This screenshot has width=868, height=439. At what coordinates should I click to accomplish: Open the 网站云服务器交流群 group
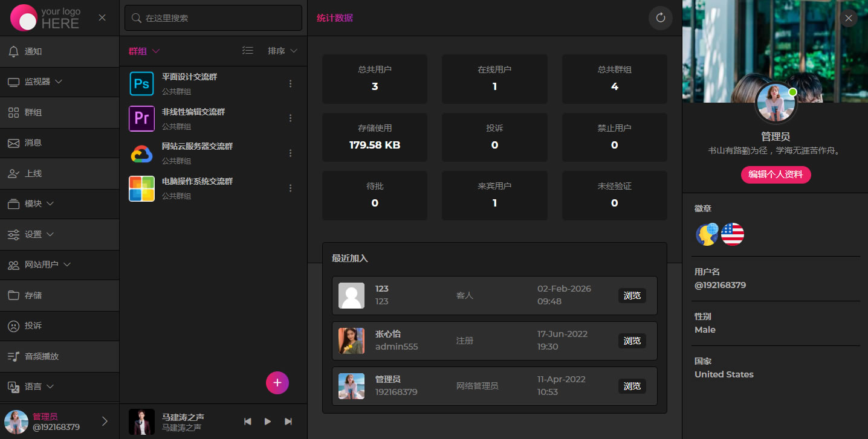[197, 147]
